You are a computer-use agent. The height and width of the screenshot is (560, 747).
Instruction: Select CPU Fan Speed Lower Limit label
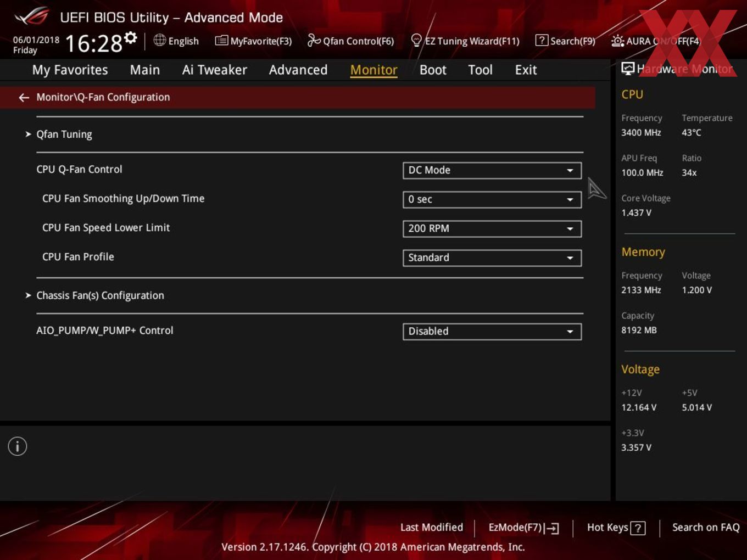tap(106, 227)
